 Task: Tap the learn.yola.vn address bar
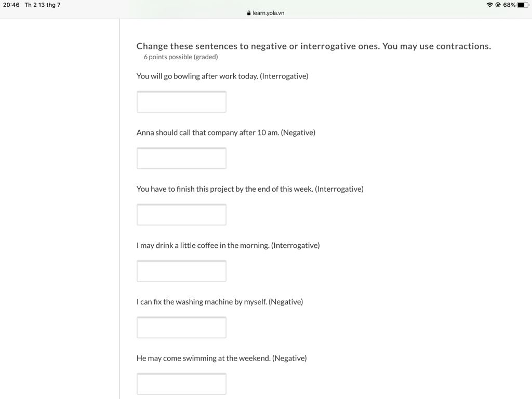tap(265, 13)
